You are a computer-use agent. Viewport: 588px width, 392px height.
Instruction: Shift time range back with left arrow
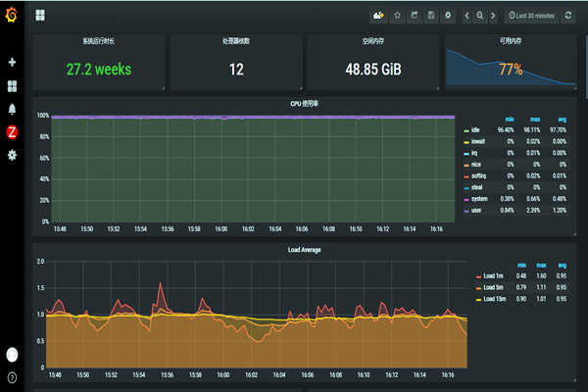467,16
